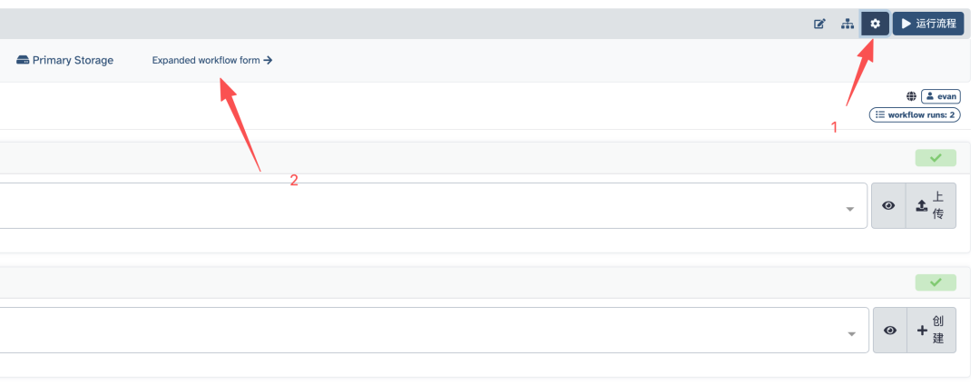Open the workflow graph sitemap icon
The height and width of the screenshot is (386, 980).
pyautogui.click(x=847, y=24)
